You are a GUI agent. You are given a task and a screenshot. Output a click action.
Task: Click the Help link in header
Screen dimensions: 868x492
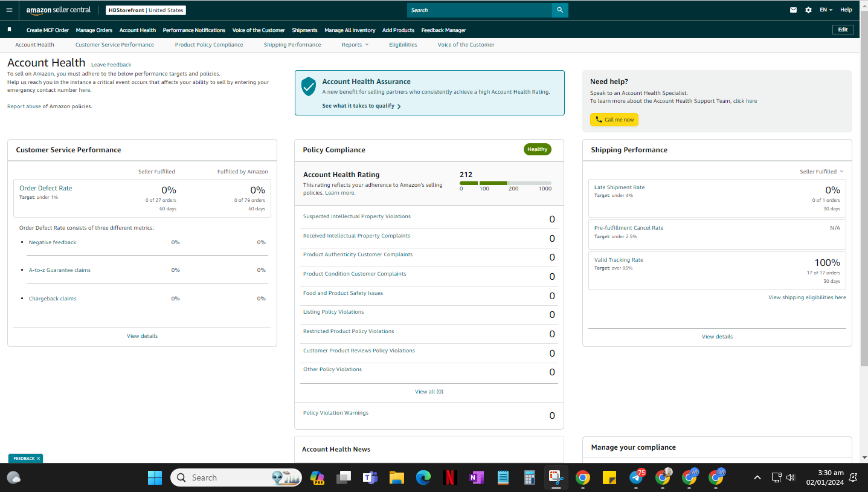coord(846,10)
